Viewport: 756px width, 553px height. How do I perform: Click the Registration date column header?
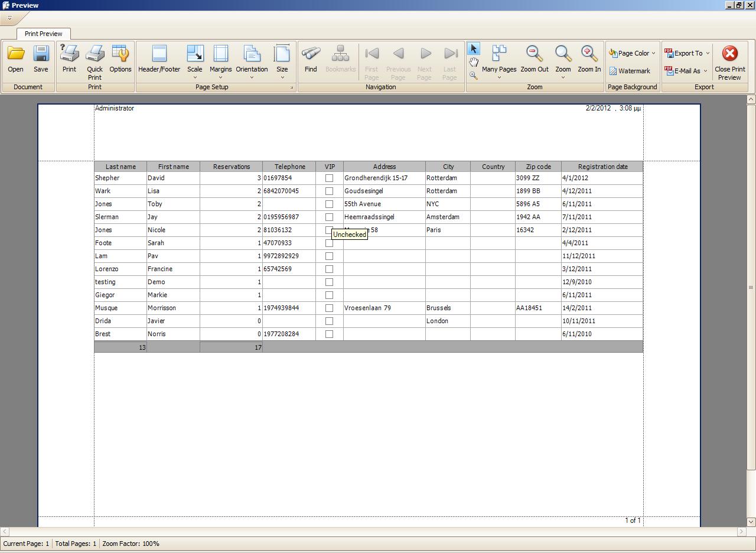point(602,167)
